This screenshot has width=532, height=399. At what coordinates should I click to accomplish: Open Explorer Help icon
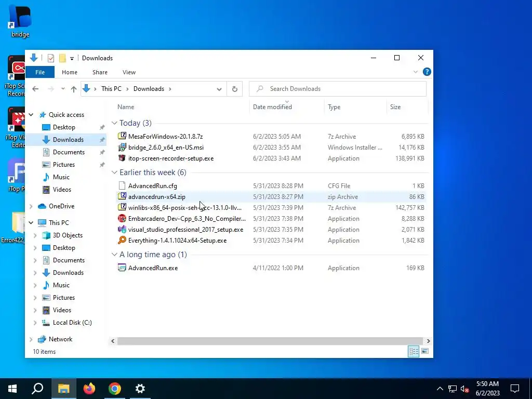[427, 72]
